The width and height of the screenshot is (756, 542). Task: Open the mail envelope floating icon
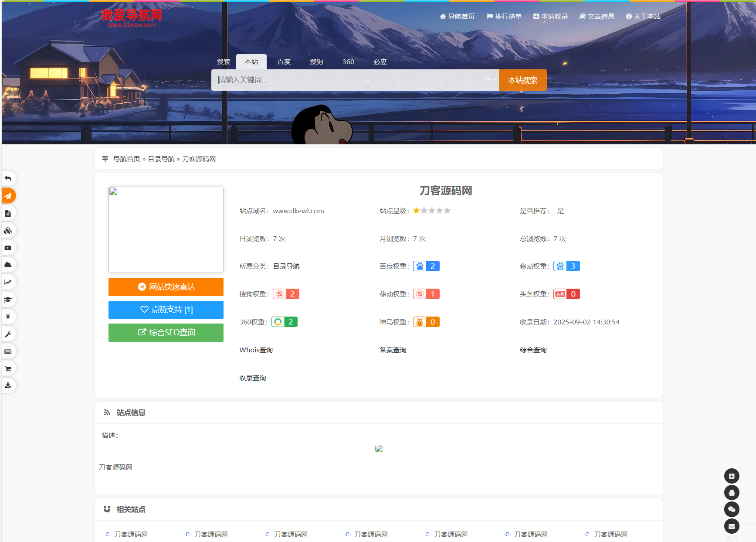coord(732,526)
